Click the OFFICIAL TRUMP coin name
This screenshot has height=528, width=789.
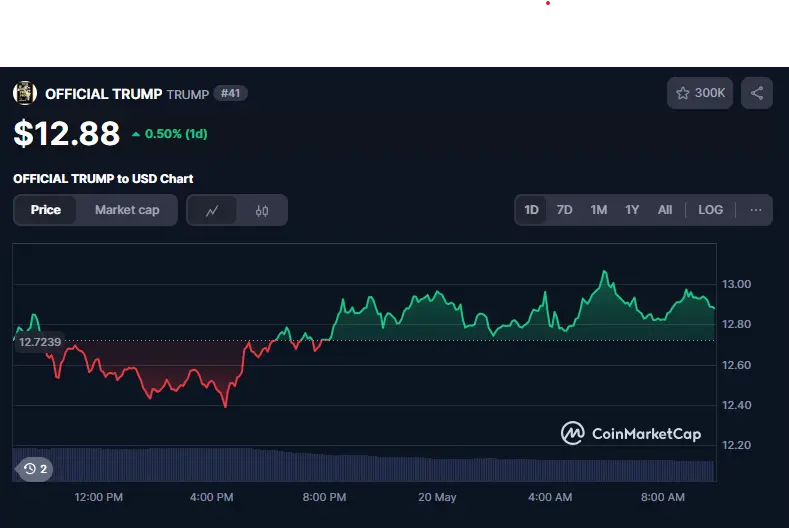[x=104, y=94]
